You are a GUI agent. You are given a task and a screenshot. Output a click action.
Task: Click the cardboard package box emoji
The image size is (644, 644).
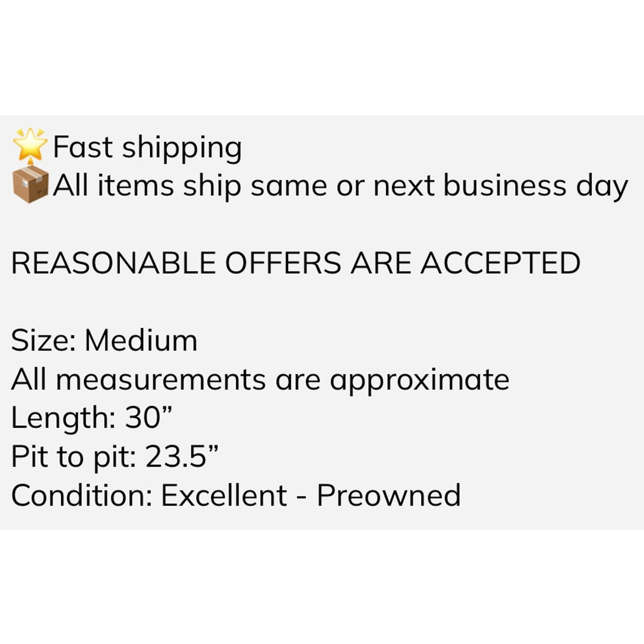(x=31, y=184)
